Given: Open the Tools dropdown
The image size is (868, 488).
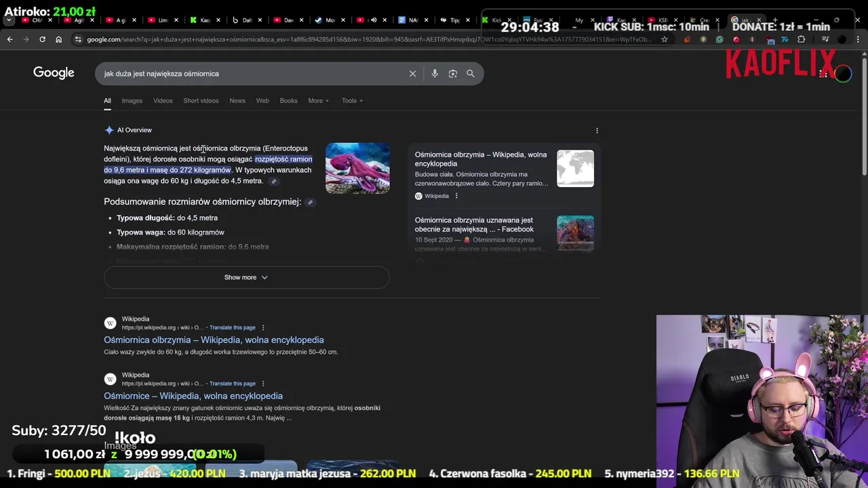Looking at the screenshot, I should coord(352,101).
